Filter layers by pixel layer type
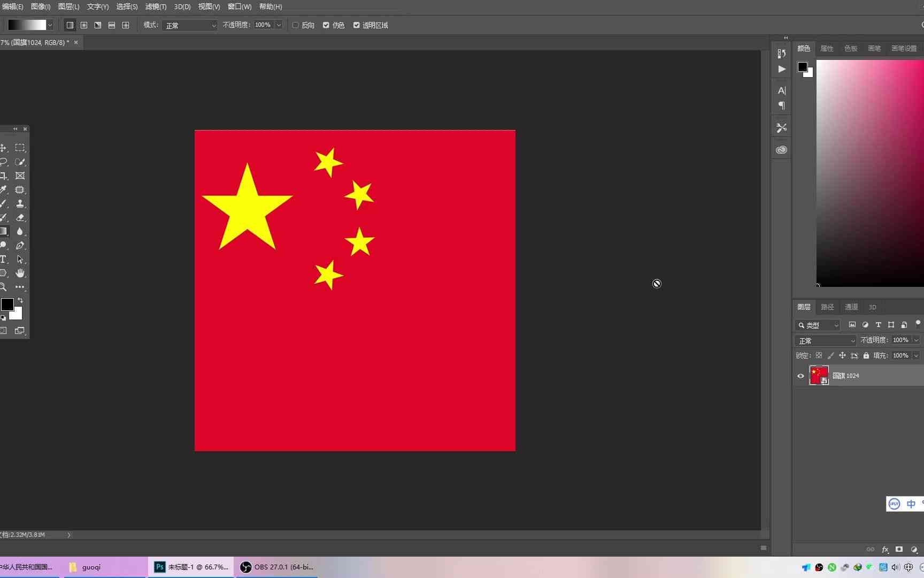This screenshot has width=924, height=578. point(852,325)
